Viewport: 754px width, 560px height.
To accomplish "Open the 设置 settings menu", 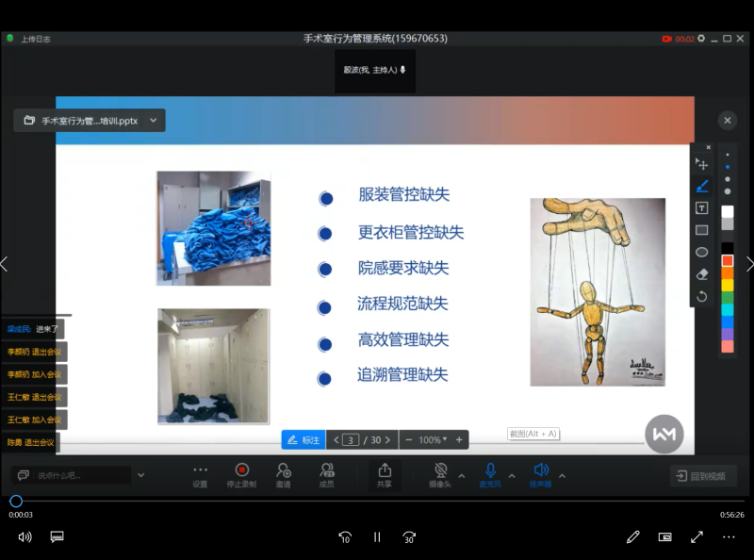I will (200, 474).
